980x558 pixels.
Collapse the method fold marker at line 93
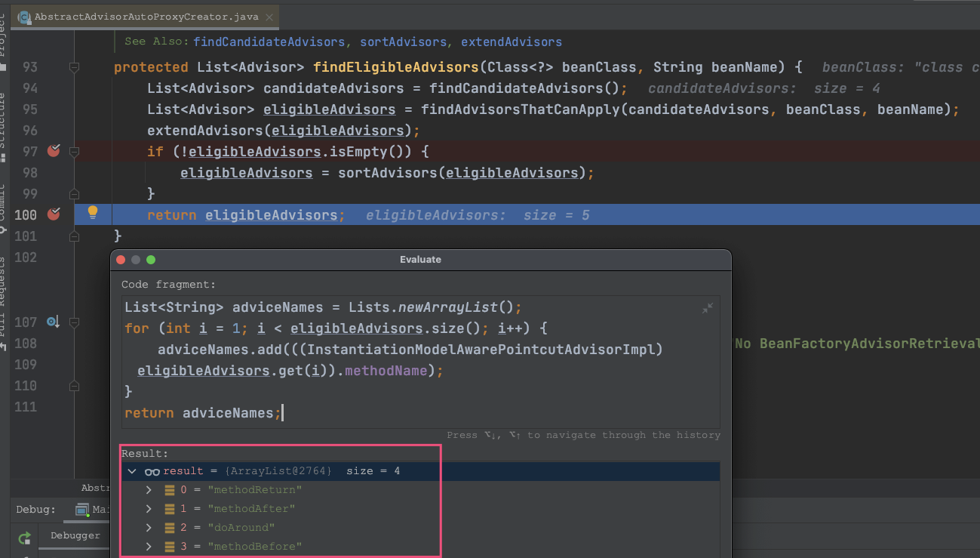click(75, 67)
